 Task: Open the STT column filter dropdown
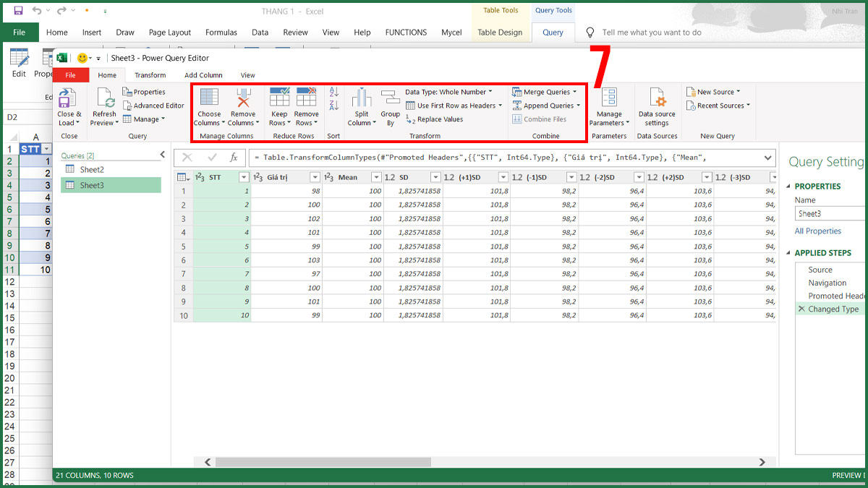click(244, 177)
